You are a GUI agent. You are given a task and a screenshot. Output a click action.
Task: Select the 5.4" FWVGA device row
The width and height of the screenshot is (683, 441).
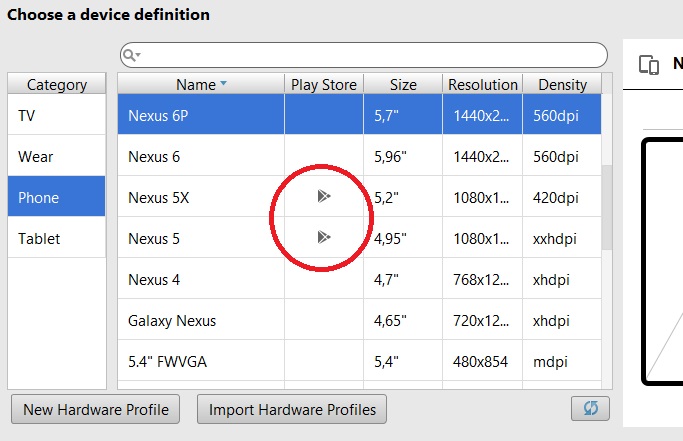(x=200, y=362)
